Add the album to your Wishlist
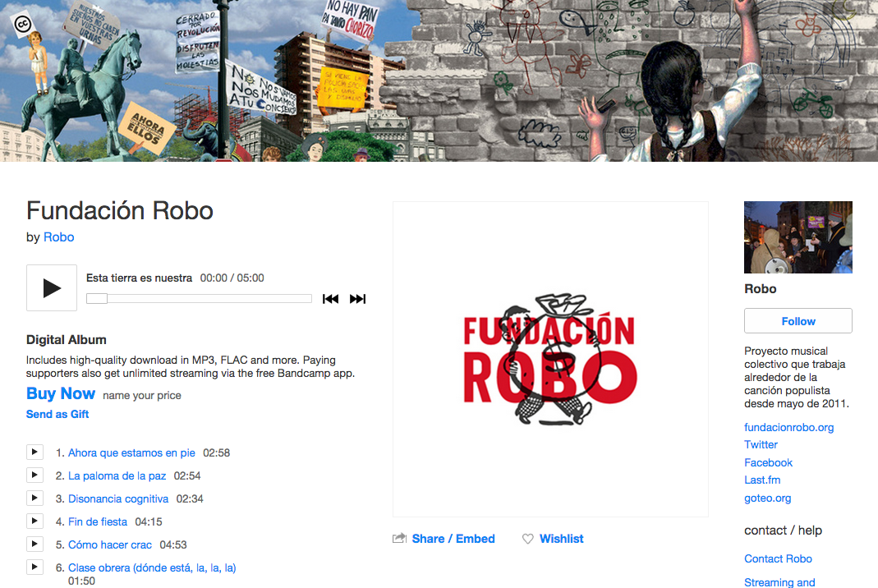Screen dimensions: 878x588 553,539
